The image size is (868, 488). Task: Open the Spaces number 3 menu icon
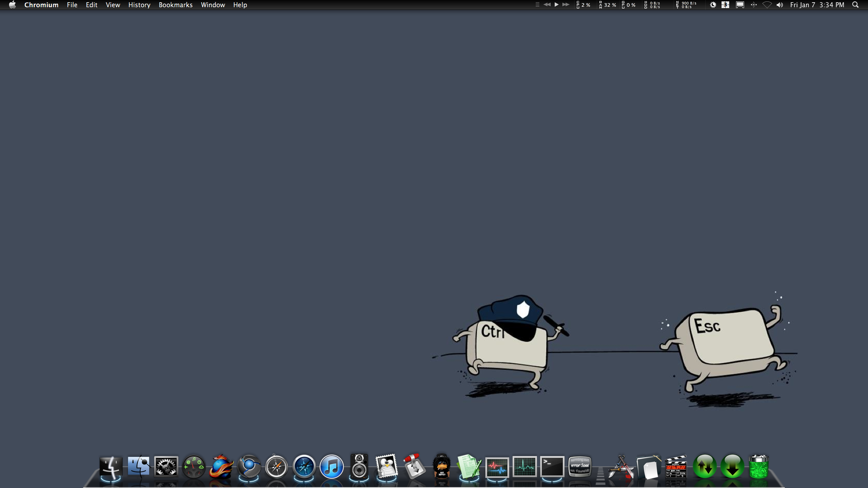pos(725,5)
